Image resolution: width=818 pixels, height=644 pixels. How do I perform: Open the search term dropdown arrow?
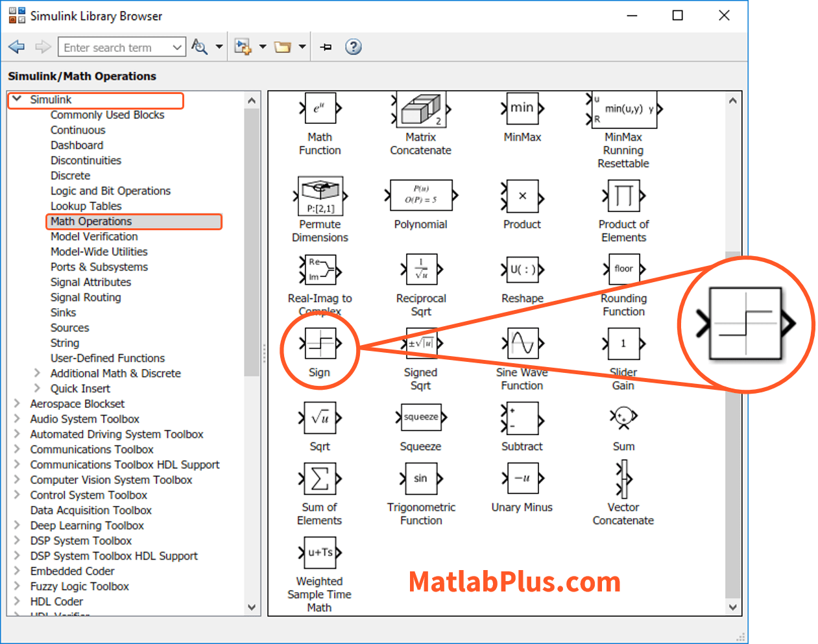click(177, 47)
